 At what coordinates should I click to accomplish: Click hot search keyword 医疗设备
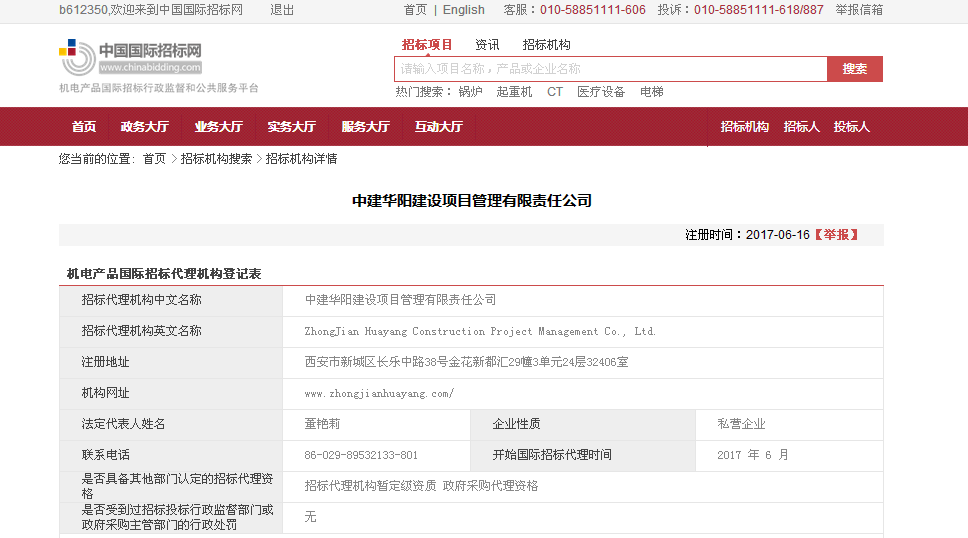600,92
